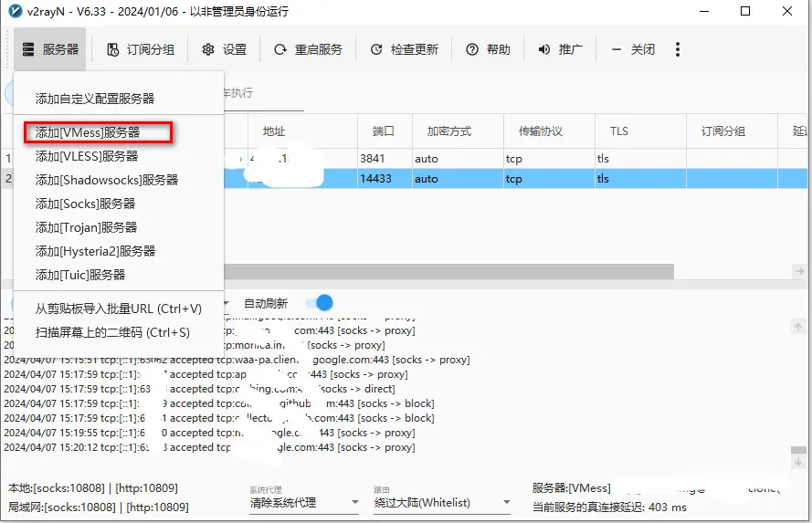Image resolution: width=812 pixels, height=523 pixels.
Task: Open 设置 via the gear icon
Action: click(x=208, y=49)
